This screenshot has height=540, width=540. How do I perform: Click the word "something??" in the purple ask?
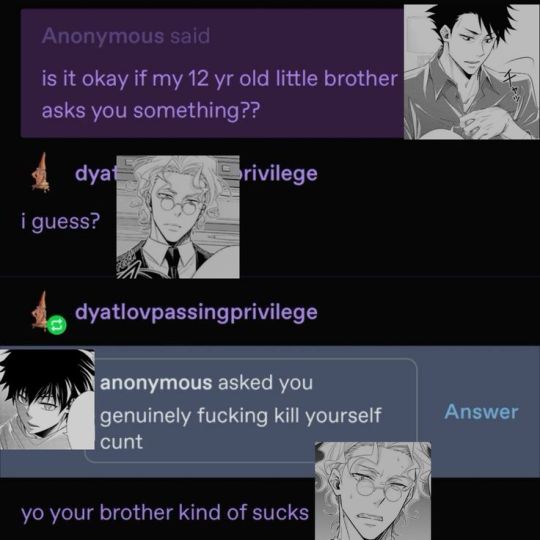(195, 111)
